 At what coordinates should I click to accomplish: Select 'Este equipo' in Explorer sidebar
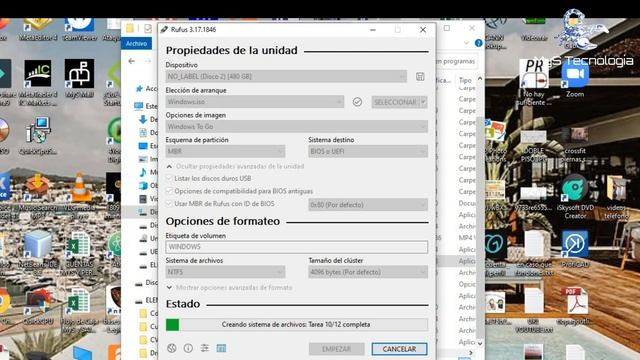tap(145, 106)
